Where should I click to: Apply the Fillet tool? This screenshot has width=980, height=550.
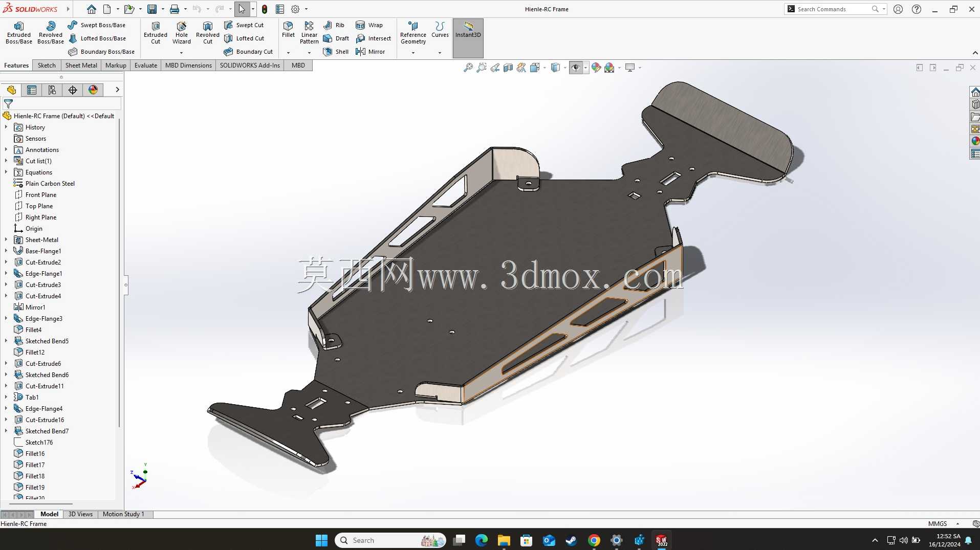click(288, 30)
